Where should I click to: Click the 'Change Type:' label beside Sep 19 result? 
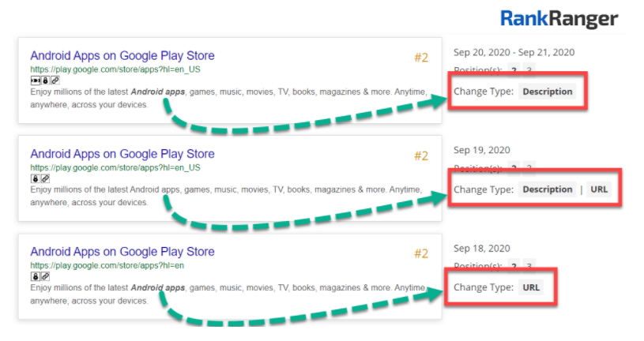pos(484,189)
